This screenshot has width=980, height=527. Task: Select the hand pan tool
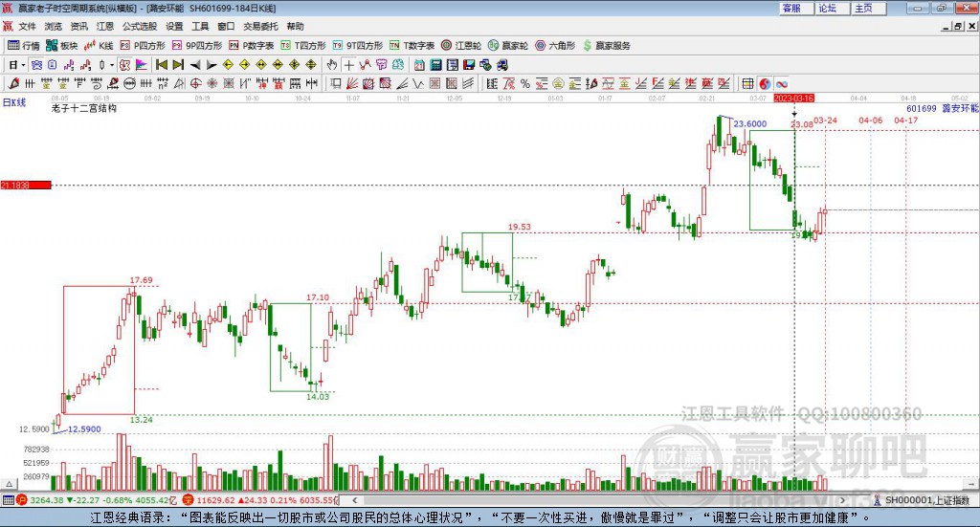[x=332, y=65]
